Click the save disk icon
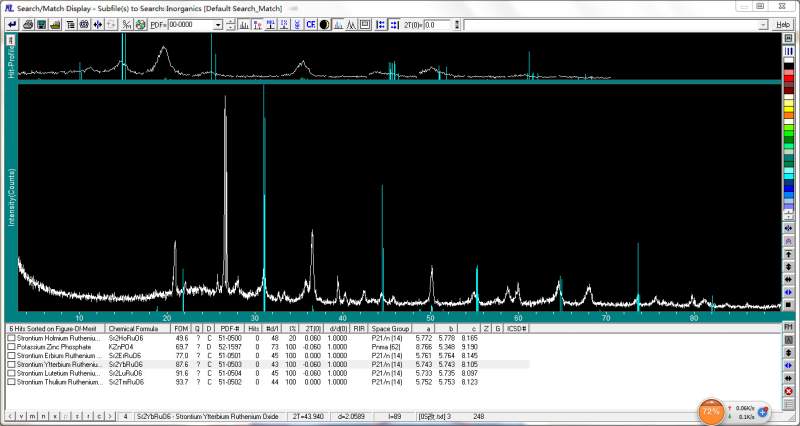The width and height of the screenshot is (800, 426). coord(41,24)
